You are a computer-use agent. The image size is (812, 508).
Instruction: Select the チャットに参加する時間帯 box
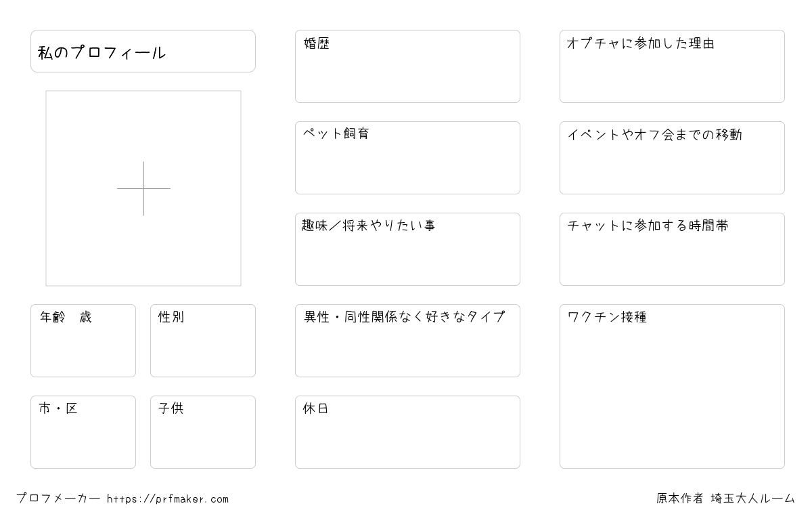tap(672, 249)
